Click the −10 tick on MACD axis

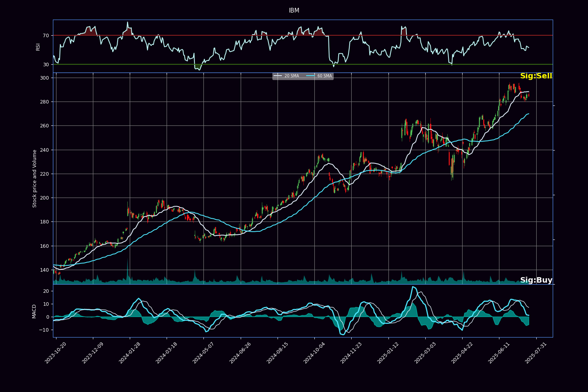click(x=44, y=330)
